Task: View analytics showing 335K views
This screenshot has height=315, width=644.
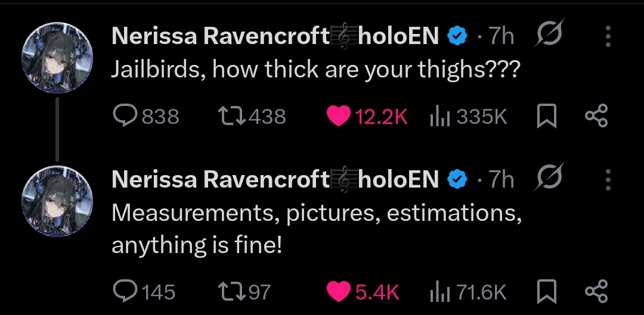Action: [468, 116]
